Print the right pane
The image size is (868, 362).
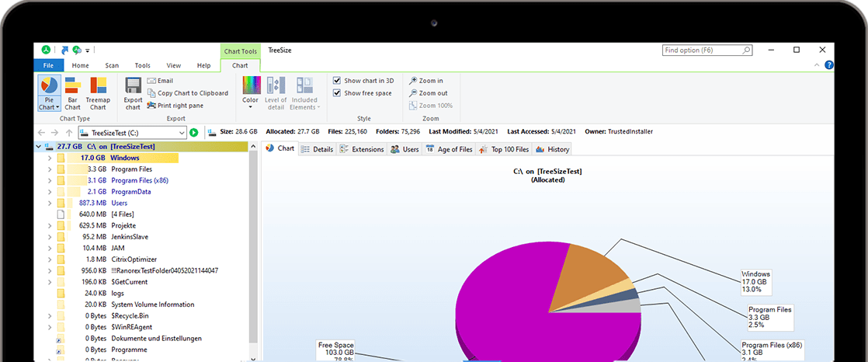[175, 105]
